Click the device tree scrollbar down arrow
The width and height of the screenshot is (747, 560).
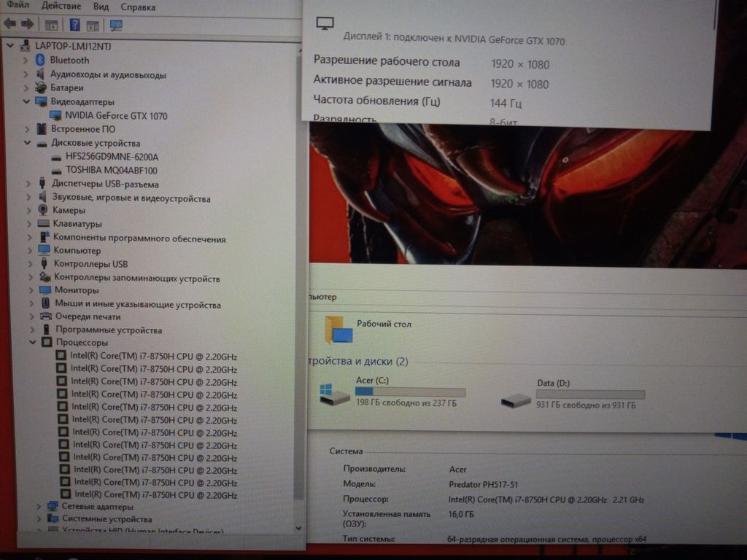(x=298, y=527)
